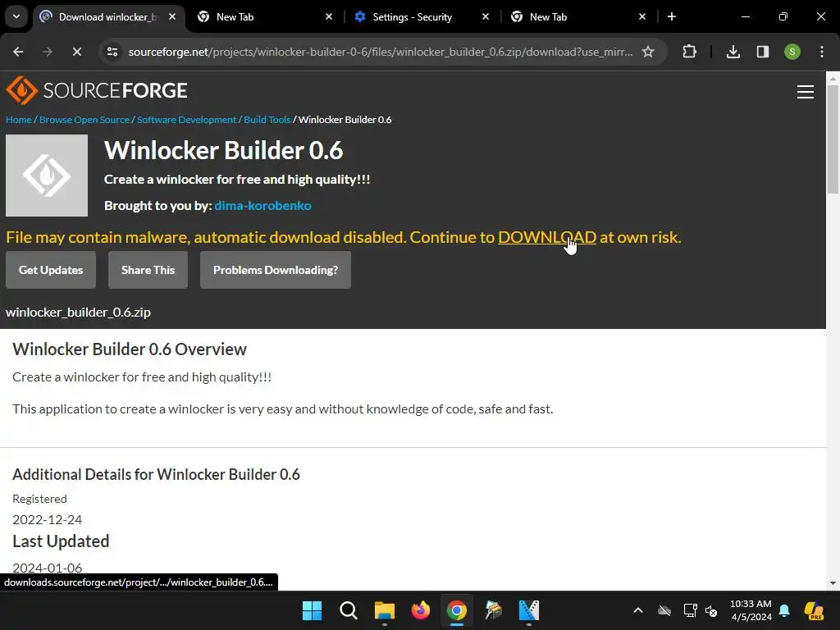Expand the hidden system tray icons
840x630 pixels.
(638, 610)
